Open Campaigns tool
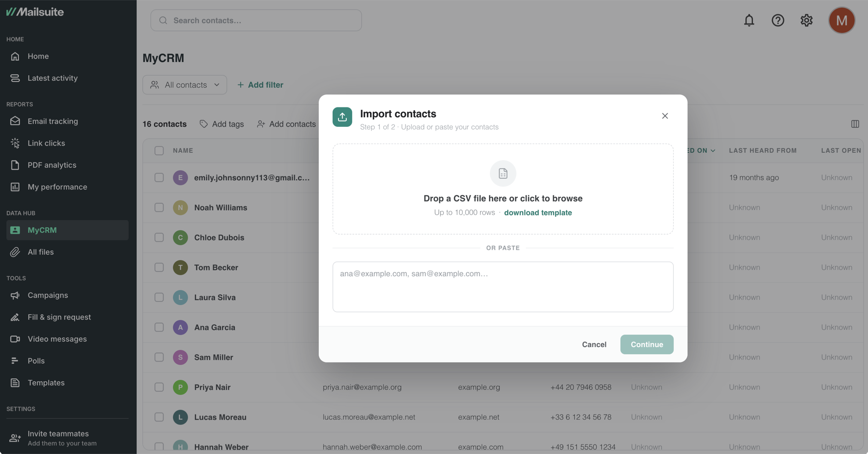 point(68,295)
